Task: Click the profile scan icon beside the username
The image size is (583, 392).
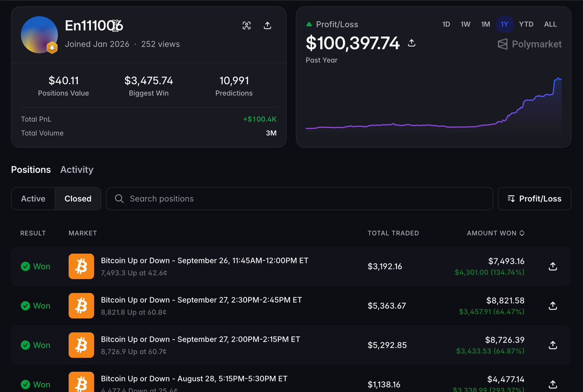Action: pos(247,26)
